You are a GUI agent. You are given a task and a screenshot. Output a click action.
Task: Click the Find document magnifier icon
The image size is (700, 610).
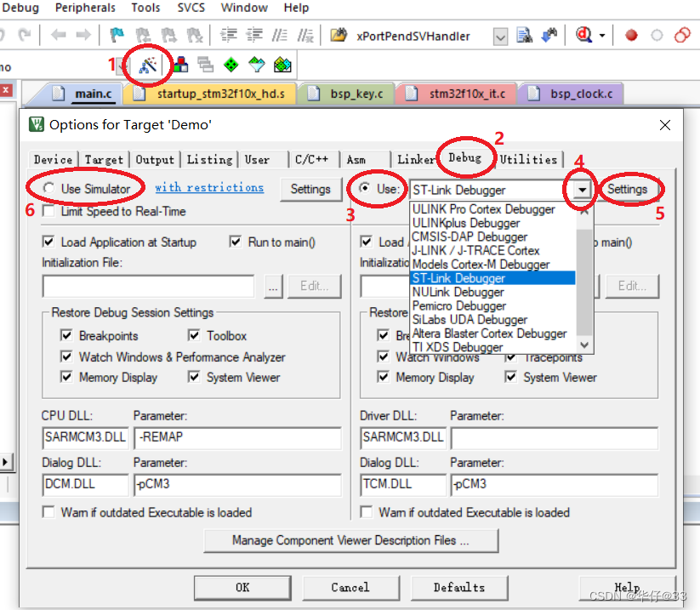[524, 35]
